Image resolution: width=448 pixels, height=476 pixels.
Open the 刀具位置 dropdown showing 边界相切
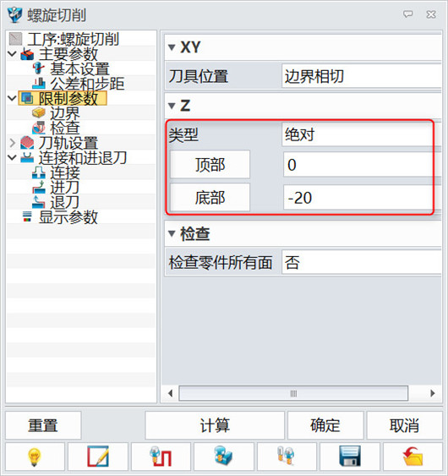(362, 76)
